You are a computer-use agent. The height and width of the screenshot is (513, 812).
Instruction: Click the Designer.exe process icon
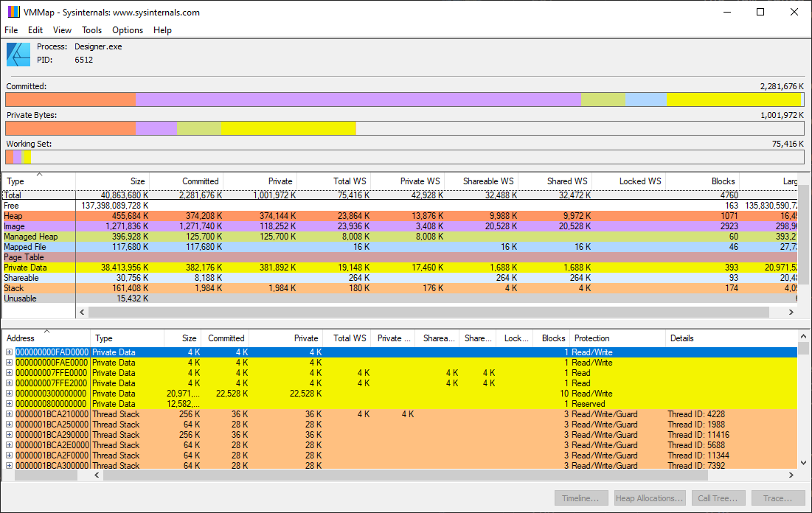(x=18, y=55)
